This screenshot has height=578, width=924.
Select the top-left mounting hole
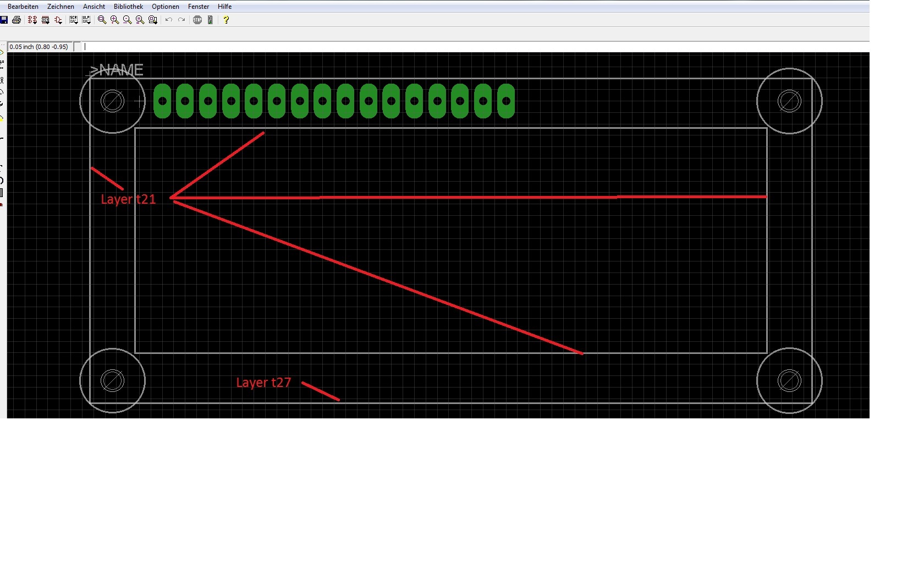(113, 101)
